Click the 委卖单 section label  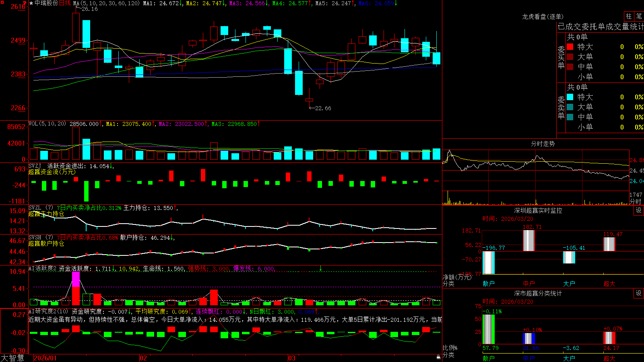coord(561,107)
